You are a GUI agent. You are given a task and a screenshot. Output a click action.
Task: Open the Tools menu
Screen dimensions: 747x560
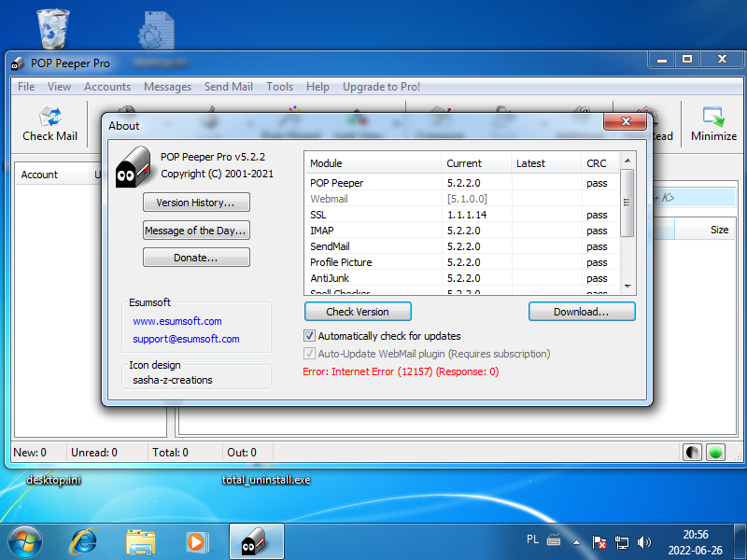279,87
